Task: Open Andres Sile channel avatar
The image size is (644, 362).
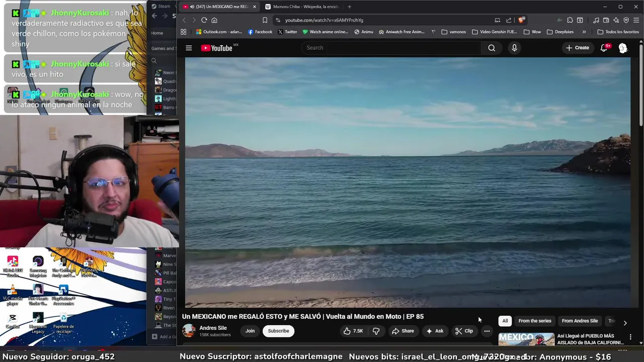Action: 189,331
